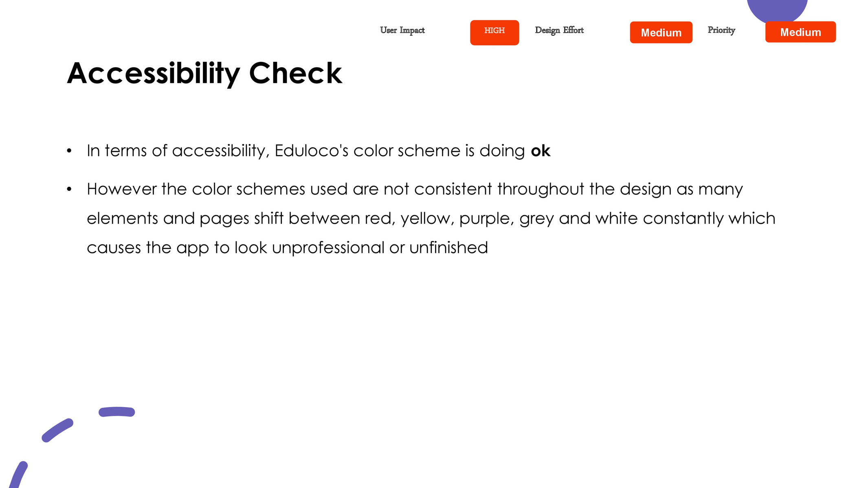Image resolution: width=868 pixels, height=488 pixels.
Task: Click the Priority Medium badge
Action: click(800, 32)
